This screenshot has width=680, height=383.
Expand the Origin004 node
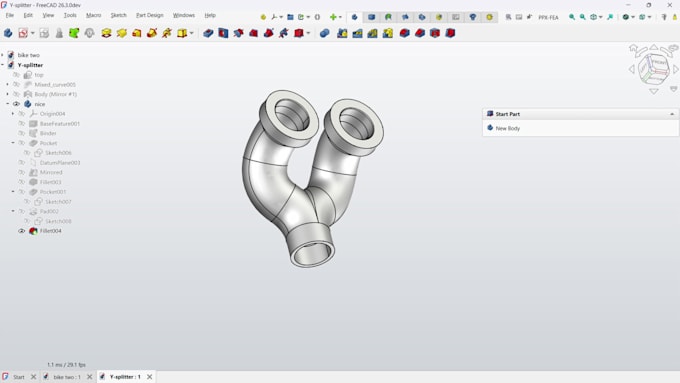[x=13, y=114]
